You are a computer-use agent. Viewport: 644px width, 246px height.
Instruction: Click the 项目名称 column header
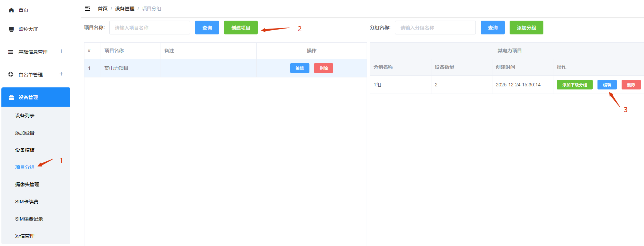[x=131, y=51]
